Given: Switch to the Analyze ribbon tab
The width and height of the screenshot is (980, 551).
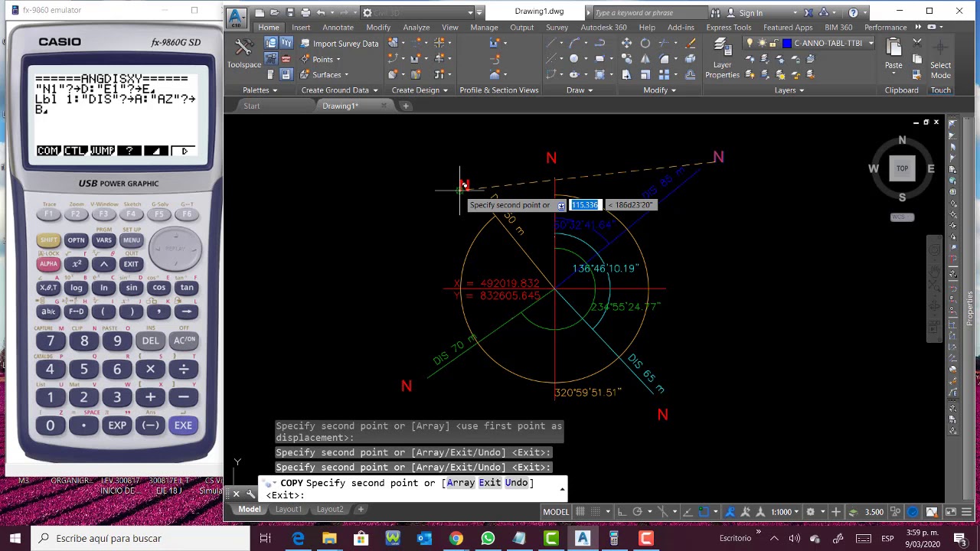Looking at the screenshot, I should tap(416, 28).
